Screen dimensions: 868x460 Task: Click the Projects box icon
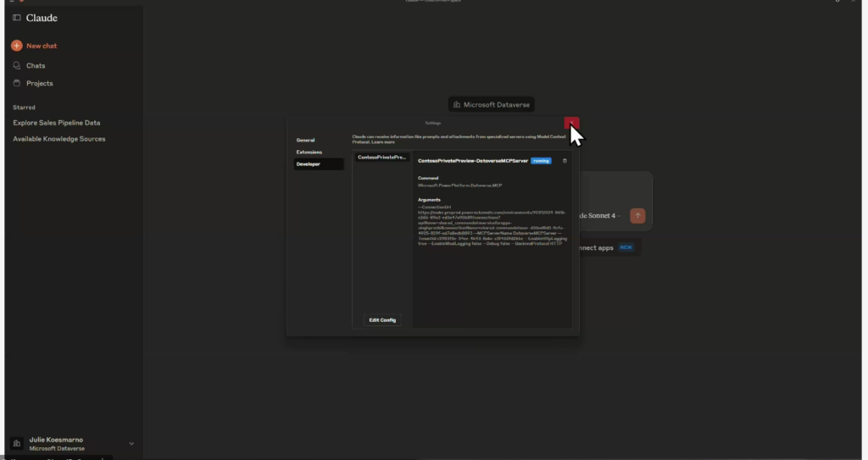coord(17,83)
